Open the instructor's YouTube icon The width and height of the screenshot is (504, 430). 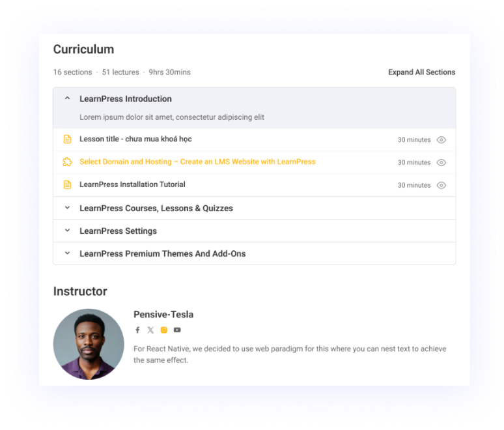pyautogui.click(x=177, y=330)
